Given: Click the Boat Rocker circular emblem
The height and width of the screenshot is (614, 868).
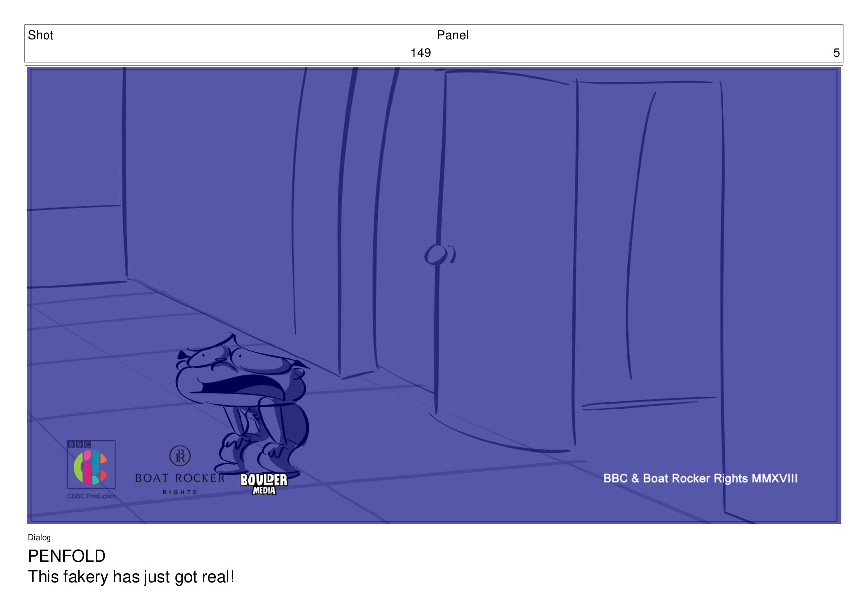Looking at the screenshot, I should 180,456.
